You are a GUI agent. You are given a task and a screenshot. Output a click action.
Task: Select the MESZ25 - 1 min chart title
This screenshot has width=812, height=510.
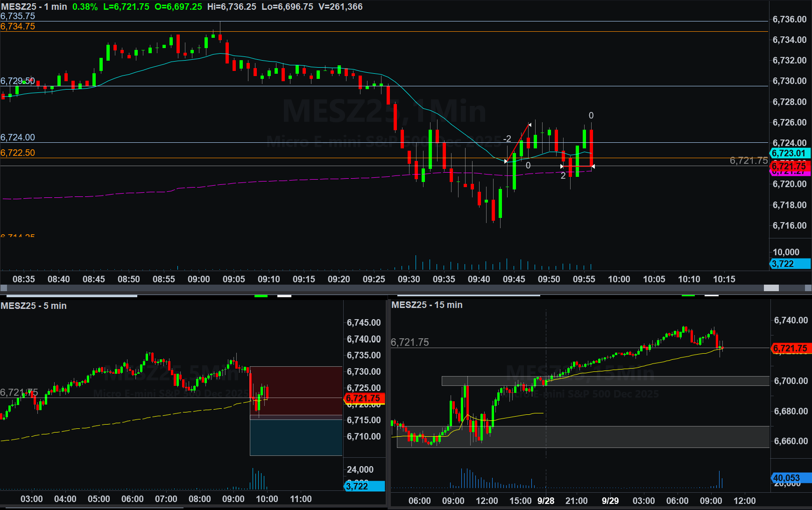point(34,7)
